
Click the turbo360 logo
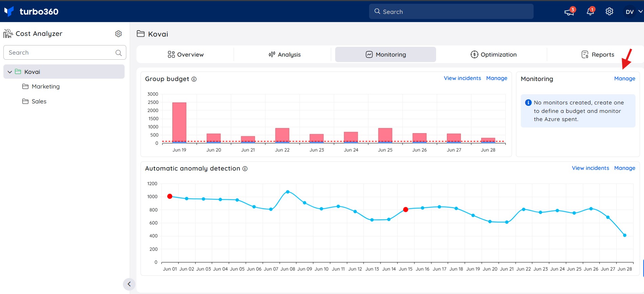31,12
